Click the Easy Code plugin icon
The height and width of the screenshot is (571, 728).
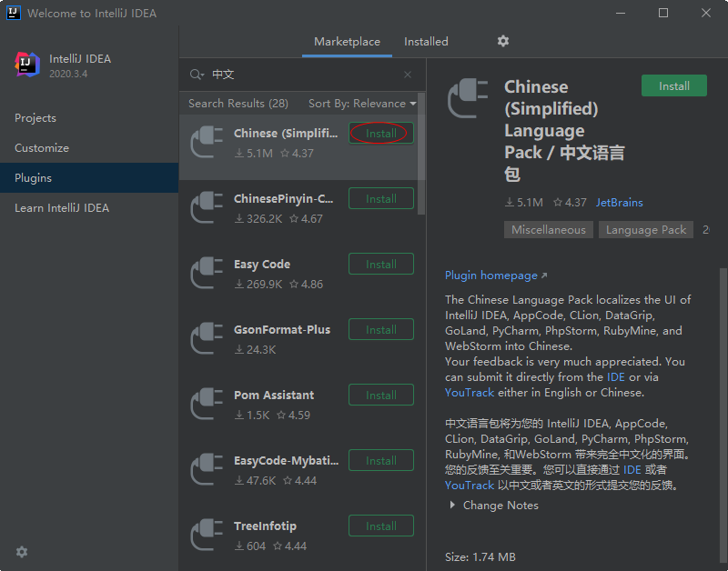pos(207,273)
